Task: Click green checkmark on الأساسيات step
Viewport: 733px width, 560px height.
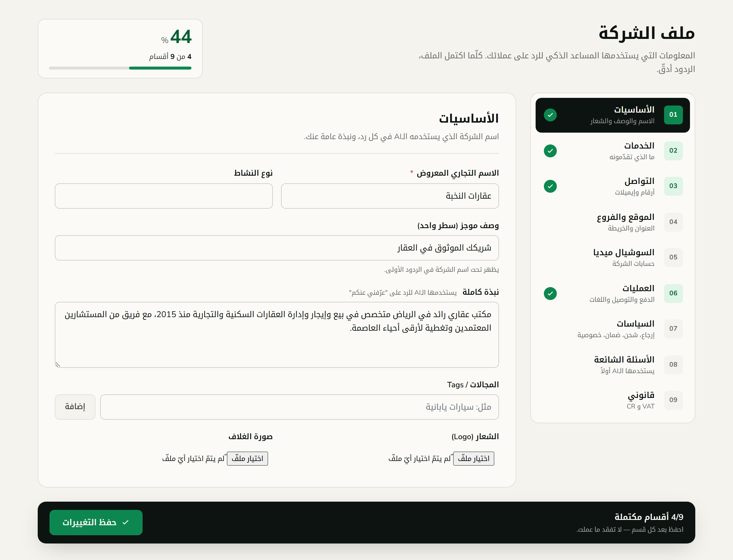Action: click(550, 115)
